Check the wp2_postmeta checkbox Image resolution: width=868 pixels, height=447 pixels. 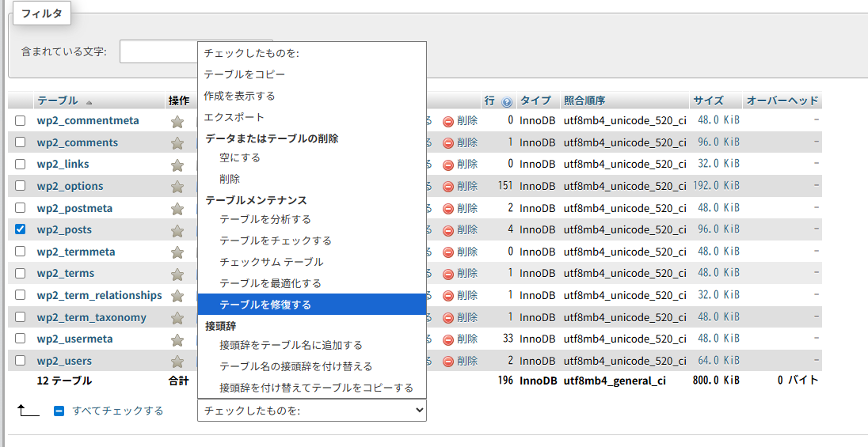pos(21,208)
